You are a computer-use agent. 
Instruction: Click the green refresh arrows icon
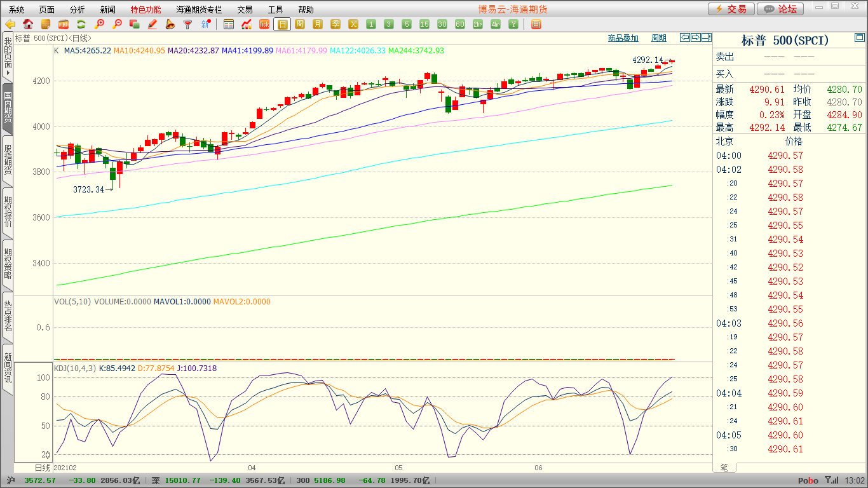[81, 25]
